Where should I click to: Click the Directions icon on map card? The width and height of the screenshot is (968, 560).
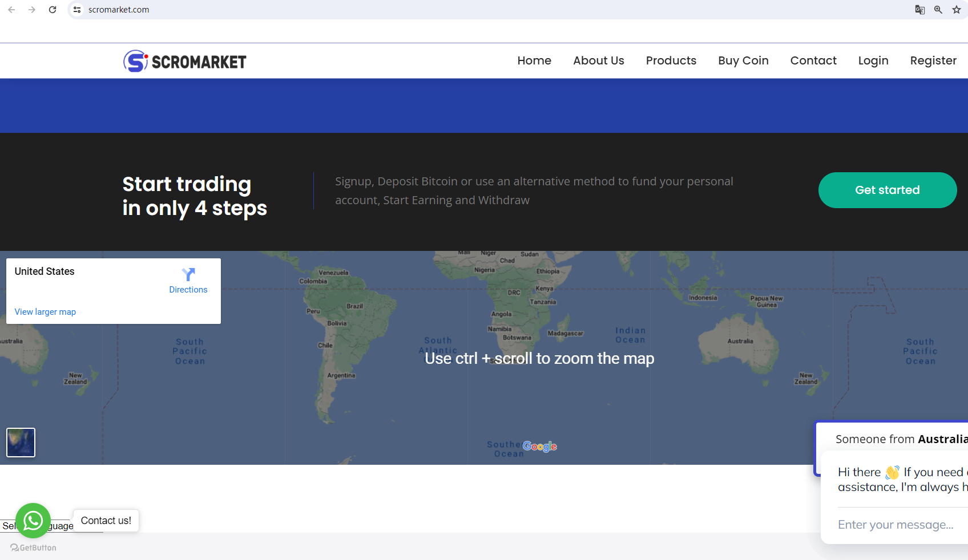tap(188, 275)
